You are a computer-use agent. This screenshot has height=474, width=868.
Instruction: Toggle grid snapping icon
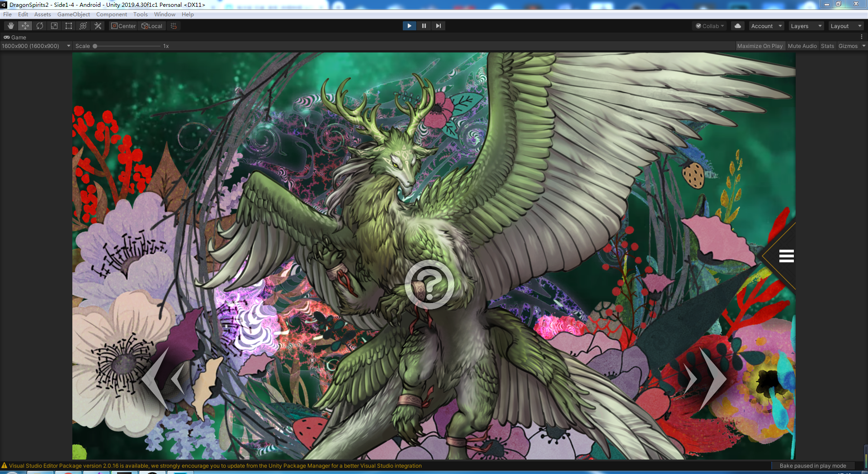click(174, 26)
